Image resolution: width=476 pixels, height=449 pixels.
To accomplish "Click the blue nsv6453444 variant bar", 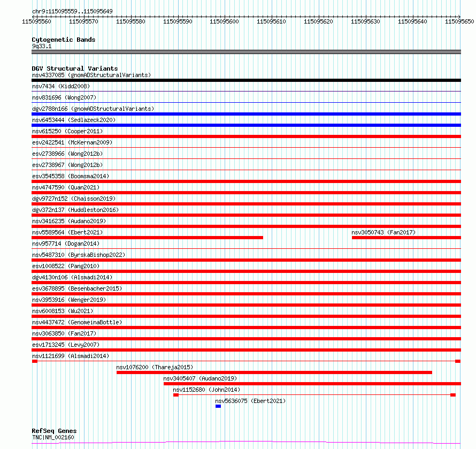I will click(246, 125).
